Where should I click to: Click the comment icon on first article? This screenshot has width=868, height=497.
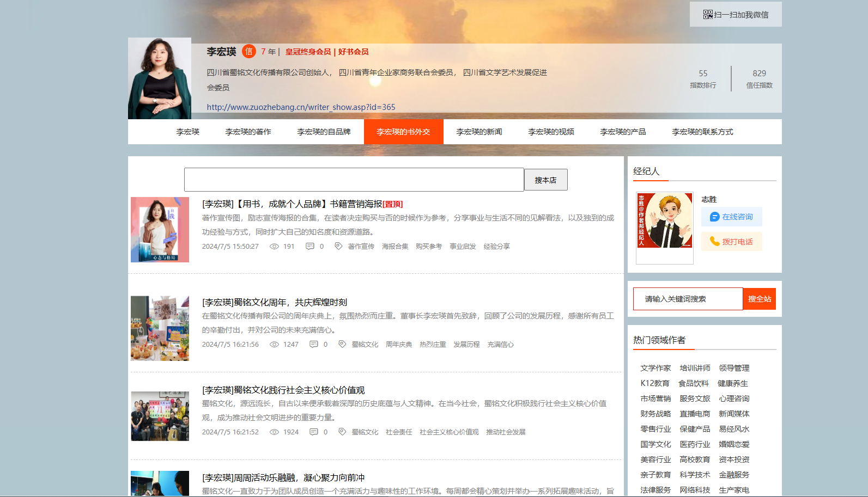(x=310, y=247)
